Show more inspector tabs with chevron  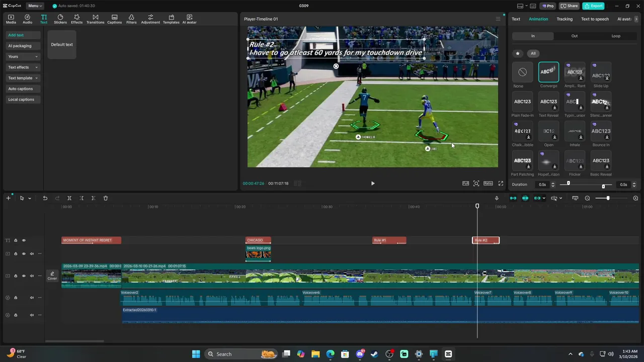tap(636, 19)
